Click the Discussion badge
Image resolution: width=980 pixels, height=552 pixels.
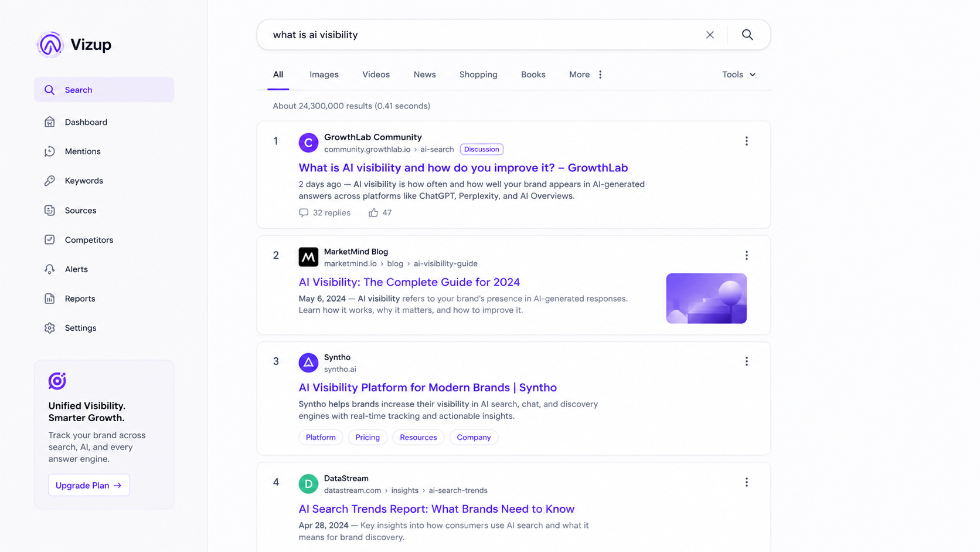(482, 149)
